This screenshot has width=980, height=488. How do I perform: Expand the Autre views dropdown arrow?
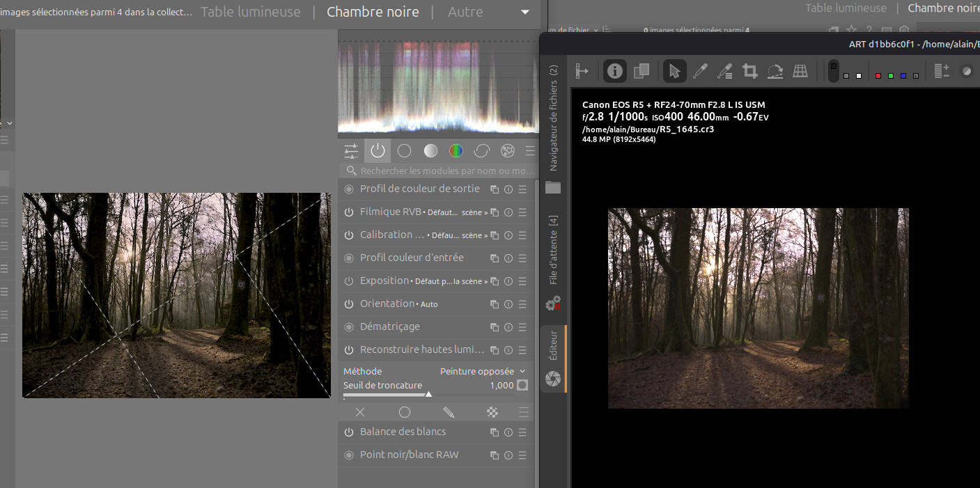pyautogui.click(x=525, y=12)
